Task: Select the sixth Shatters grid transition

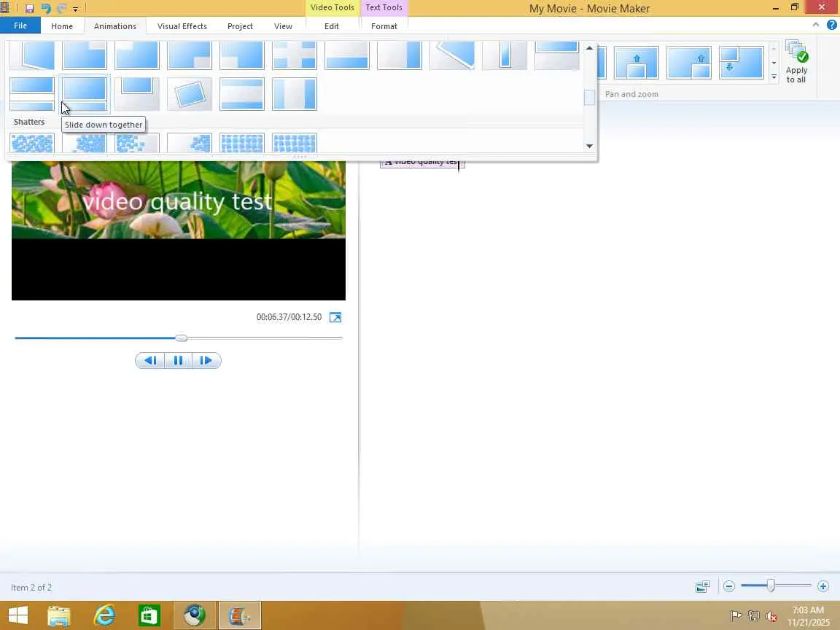Action: tap(295, 143)
